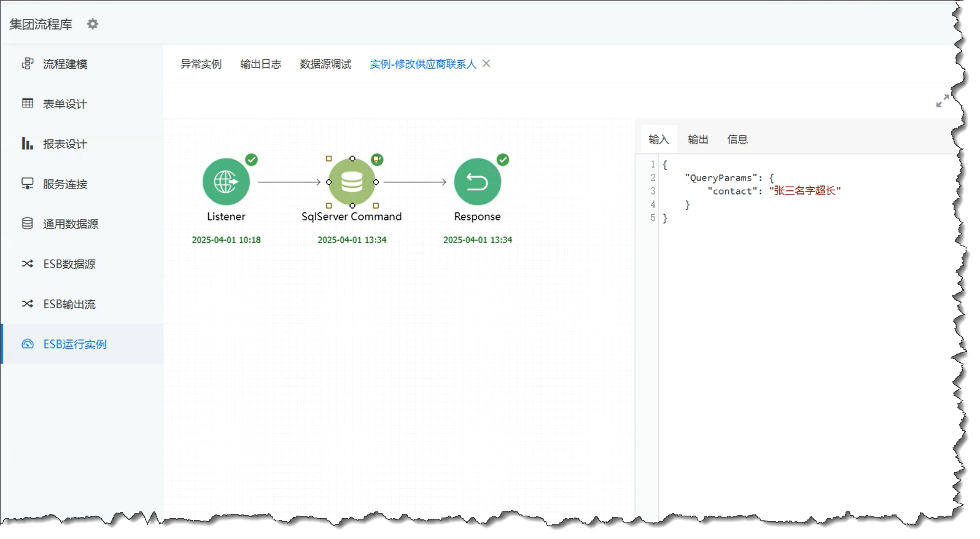Go to ESB数据源 in the sidebar

tap(69, 264)
